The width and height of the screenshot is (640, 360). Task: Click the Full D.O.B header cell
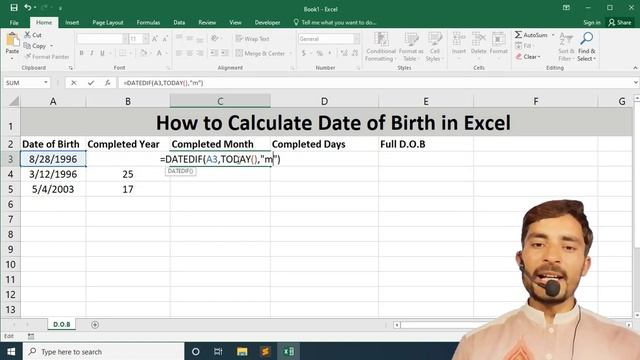[426, 144]
